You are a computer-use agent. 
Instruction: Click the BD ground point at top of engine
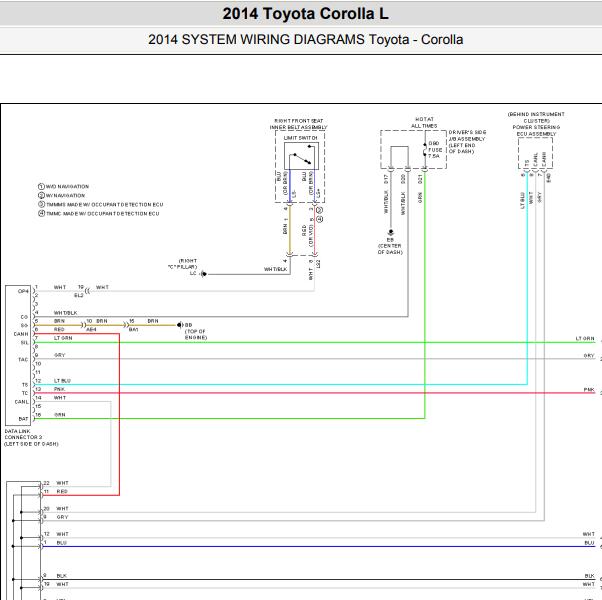point(179,325)
